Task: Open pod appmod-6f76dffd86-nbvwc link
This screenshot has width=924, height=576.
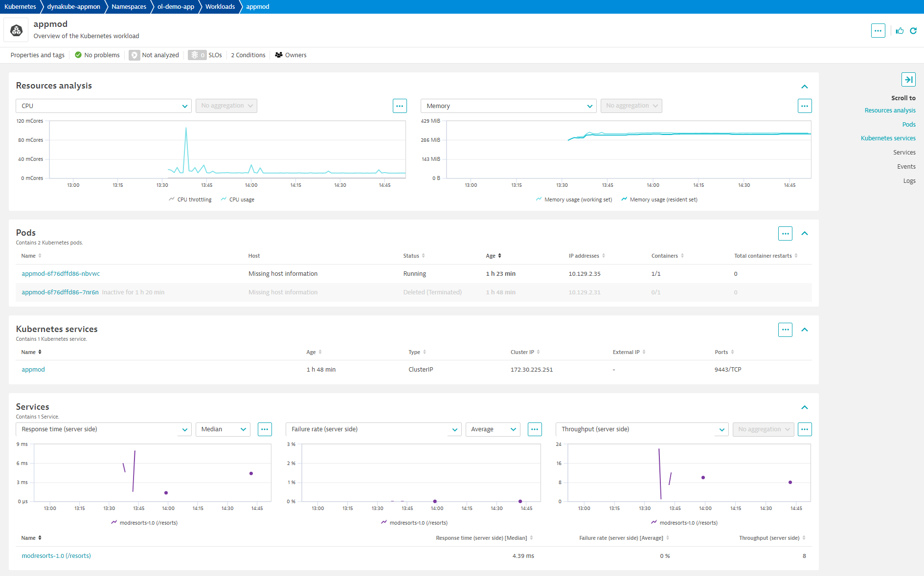Action: click(x=61, y=274)
